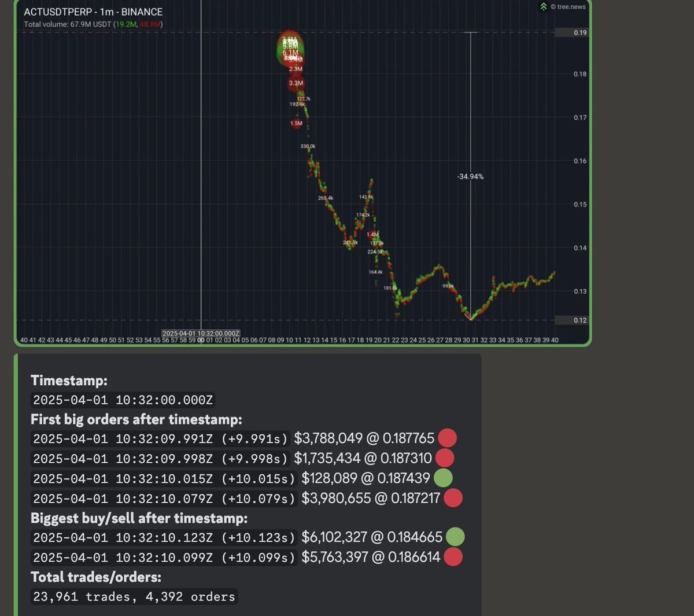Click the red dot after $3,788,049 @ 0.187765
The height and width of the screenshot is (616, 694).
tap(448, 438)
